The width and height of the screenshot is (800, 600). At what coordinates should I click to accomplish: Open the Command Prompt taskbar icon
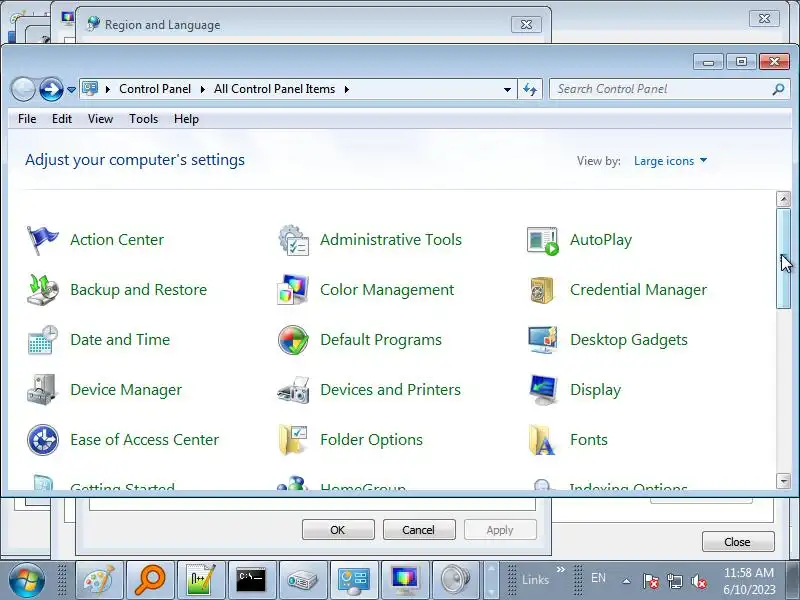coord(252,580)
